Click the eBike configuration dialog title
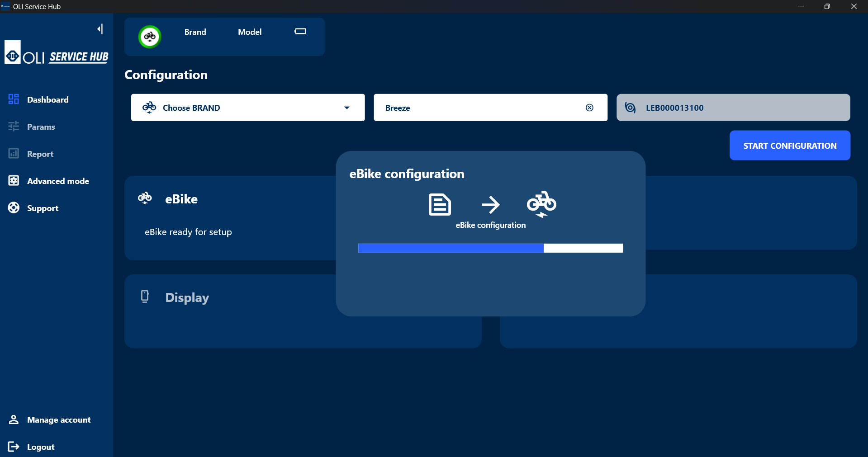 [x=407, y=174]
